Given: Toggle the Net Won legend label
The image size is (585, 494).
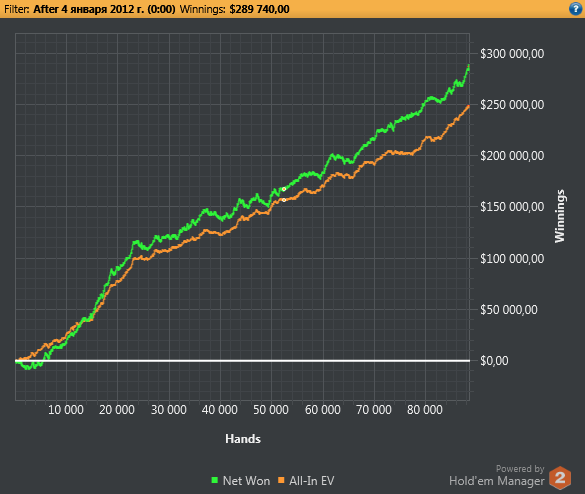Looking at the screenshot, I should click(246, 481).
